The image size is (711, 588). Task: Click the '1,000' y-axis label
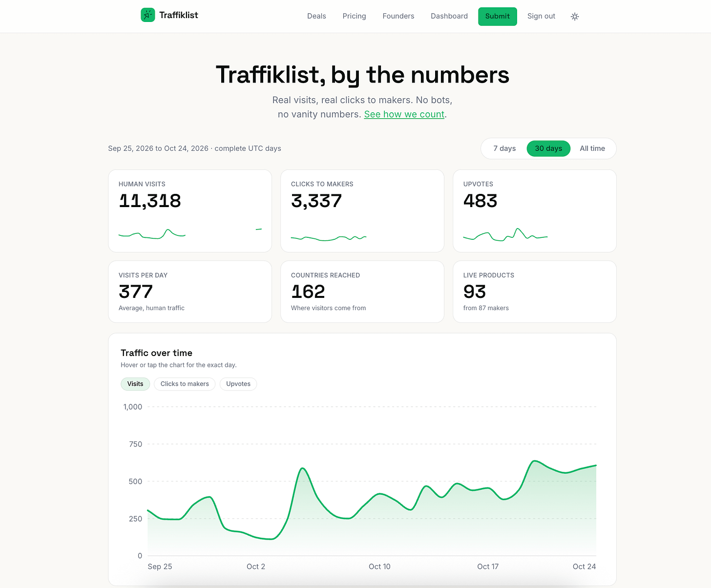pos(133,407)
